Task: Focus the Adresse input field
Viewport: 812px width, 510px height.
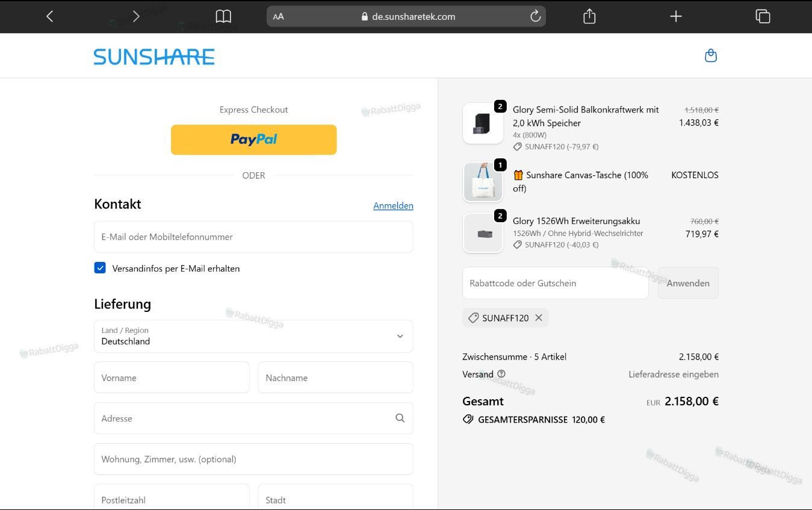Action: [x=253, y=418]
